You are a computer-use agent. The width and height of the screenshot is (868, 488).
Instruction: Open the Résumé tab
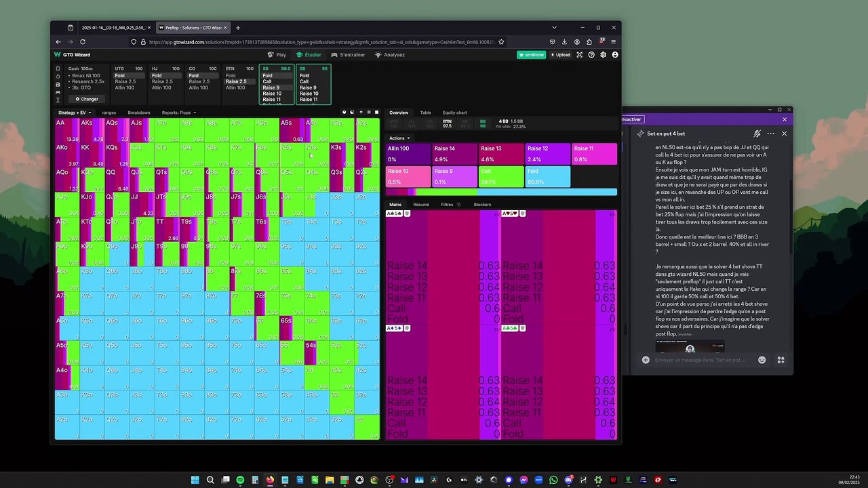coord(421,204)
